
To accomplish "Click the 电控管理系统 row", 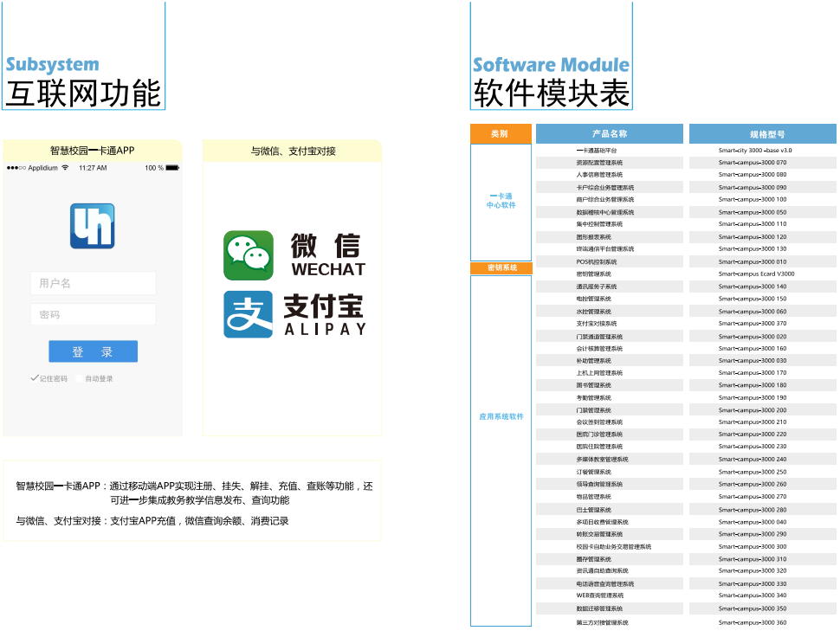I will point(610,299).
